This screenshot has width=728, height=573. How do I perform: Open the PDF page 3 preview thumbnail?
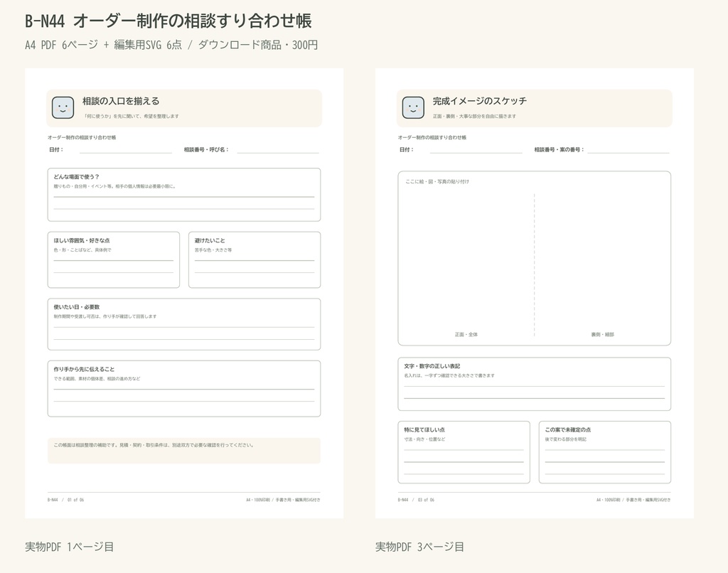pyautogui.click(x=535, y=293)
